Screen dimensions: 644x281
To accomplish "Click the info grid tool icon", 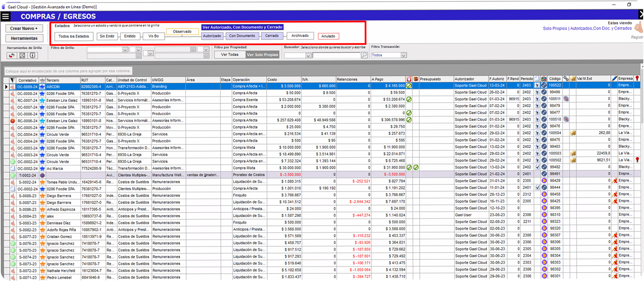I will tap(33, 55).
